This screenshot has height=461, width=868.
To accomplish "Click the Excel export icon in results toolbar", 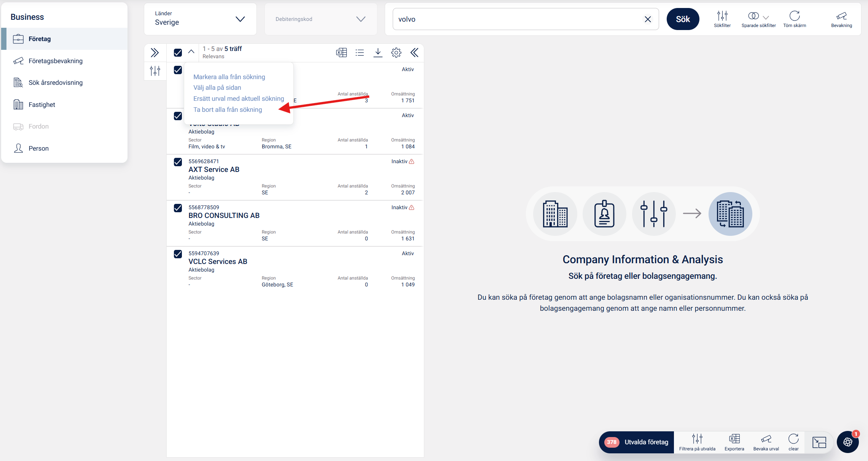I will click(x=341, y=52).
